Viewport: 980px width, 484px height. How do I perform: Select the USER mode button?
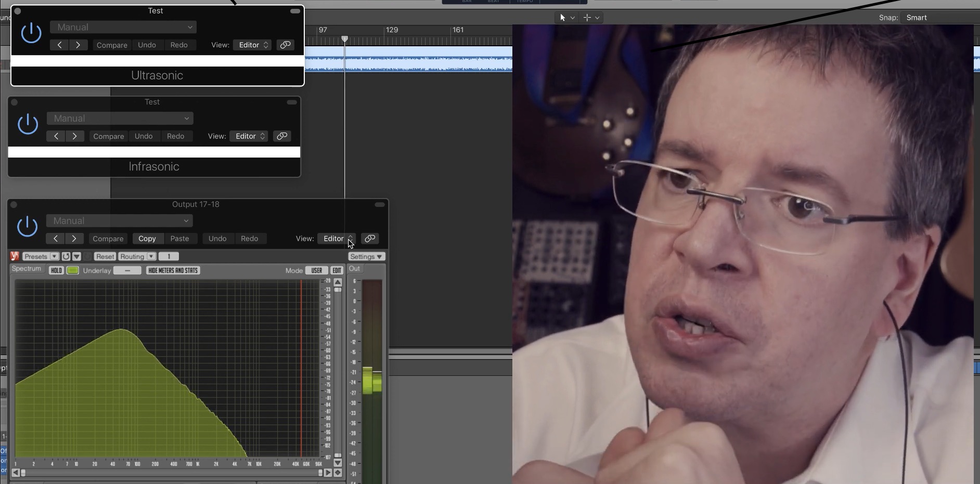[317, 270]
